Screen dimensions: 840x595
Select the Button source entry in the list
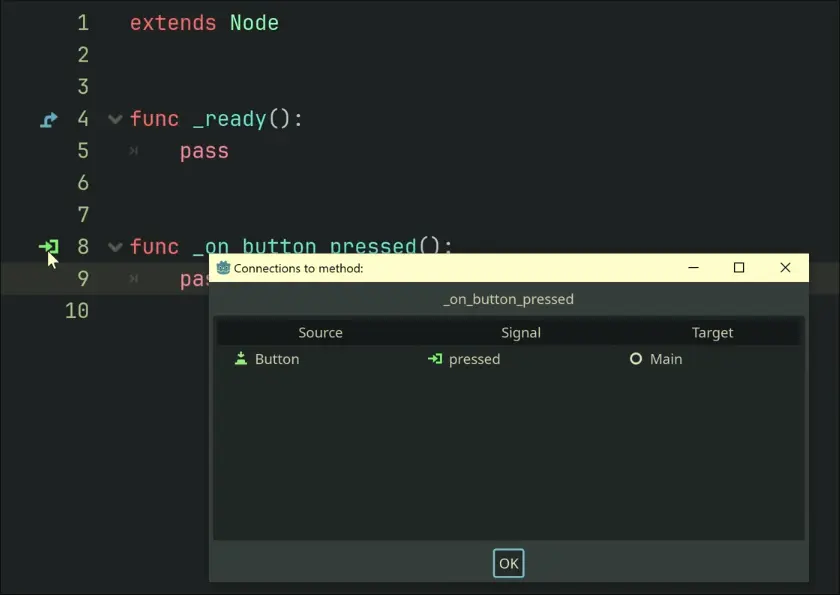coord(277,359)
